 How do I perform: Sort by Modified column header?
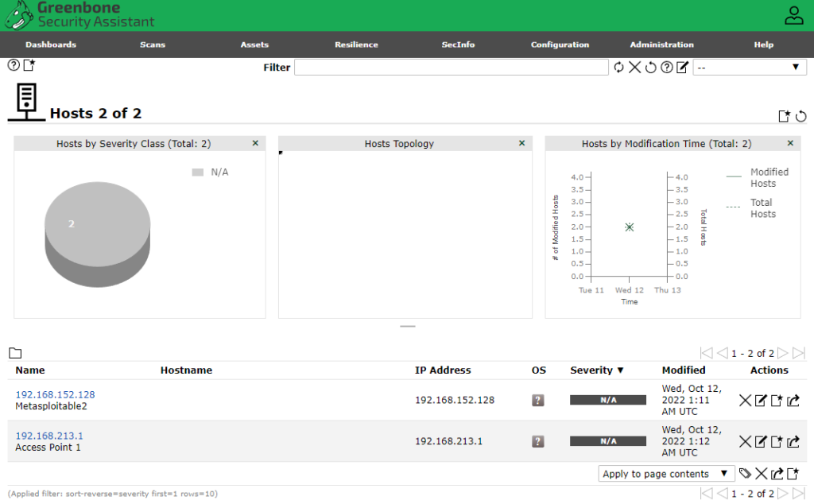pyautogui.click(x=683, y=370)
